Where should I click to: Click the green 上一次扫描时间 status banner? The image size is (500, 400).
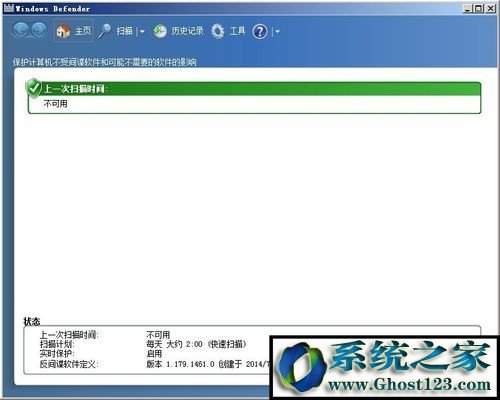click(254, 89)
